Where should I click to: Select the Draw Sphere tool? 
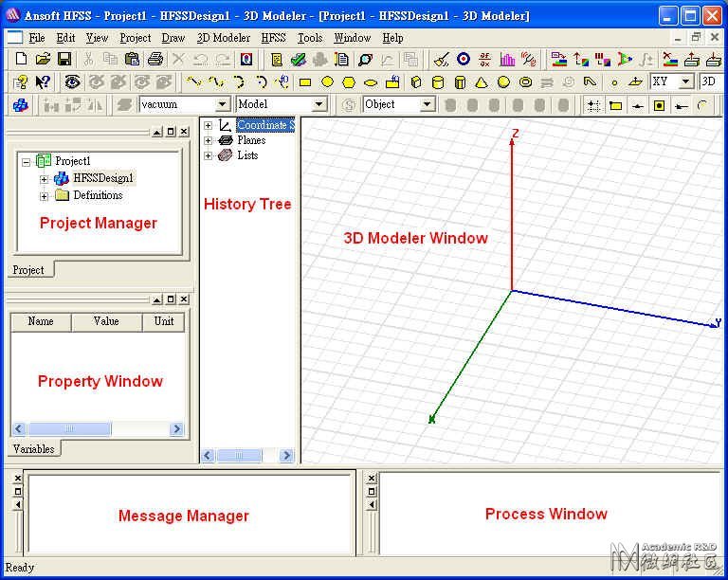pyautogui.click(x=503, y=82)
